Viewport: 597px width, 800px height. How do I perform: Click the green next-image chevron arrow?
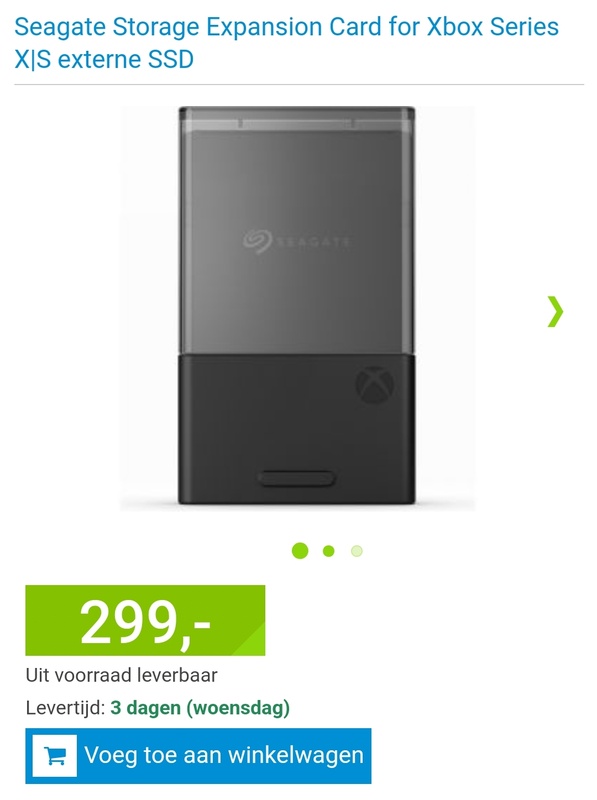click(556, 311)
